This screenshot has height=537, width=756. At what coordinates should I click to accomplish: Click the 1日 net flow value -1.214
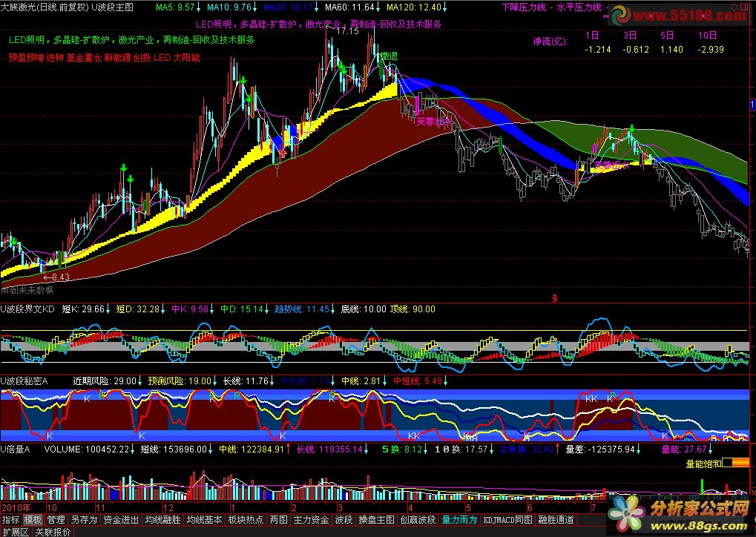(x=597, y=49)
